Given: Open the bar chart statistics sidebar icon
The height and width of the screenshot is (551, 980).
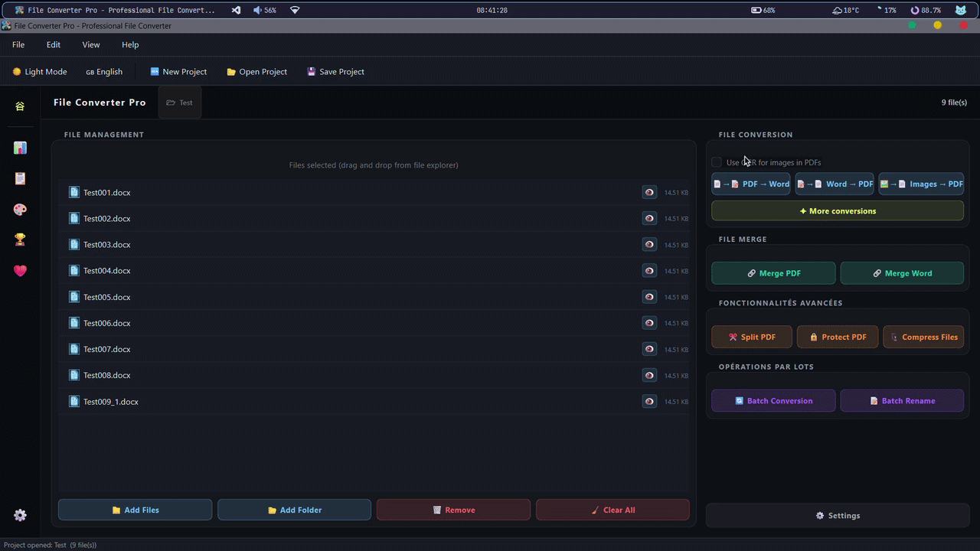Looking at the screenshot, I should pos(20,148).
